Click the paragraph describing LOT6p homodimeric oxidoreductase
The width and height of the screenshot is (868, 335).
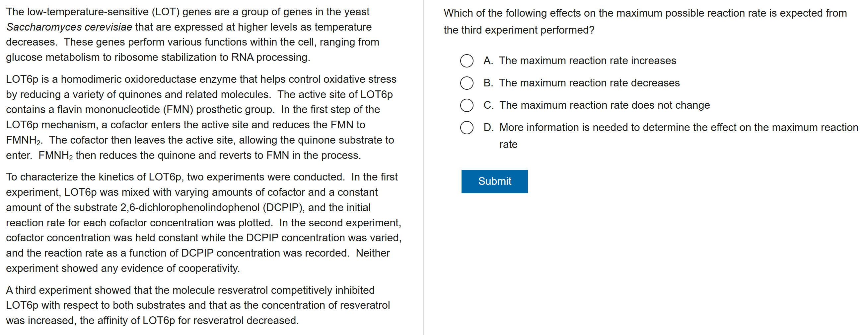coord(201,117)
